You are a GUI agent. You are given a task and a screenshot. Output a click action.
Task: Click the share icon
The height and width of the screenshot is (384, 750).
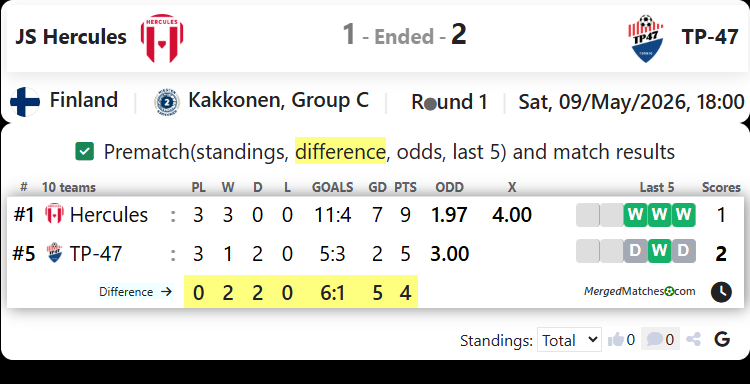(x=693, y=339)
